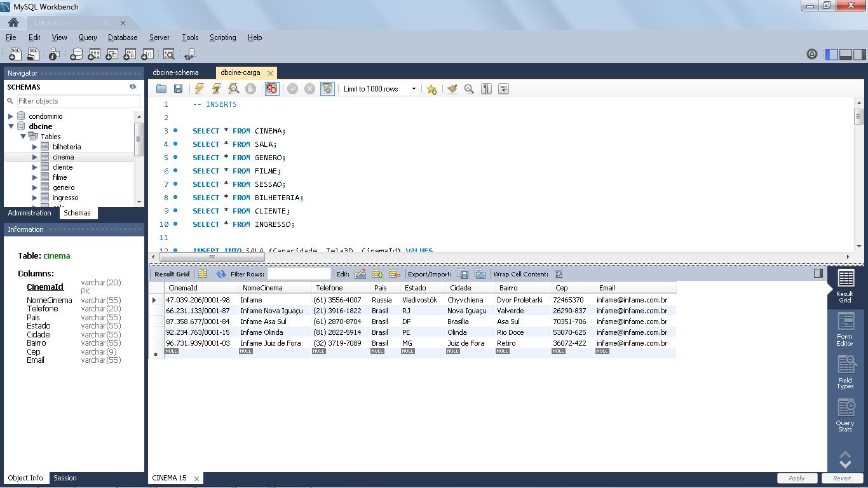This screenshot has height=488, width=868.
Task: Commit transaction checkmark icon
Action: click(x=293, y=89)
